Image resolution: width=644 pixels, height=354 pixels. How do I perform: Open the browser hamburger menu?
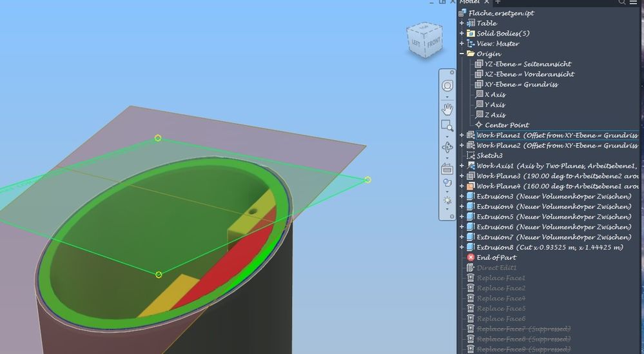[633, 2]
